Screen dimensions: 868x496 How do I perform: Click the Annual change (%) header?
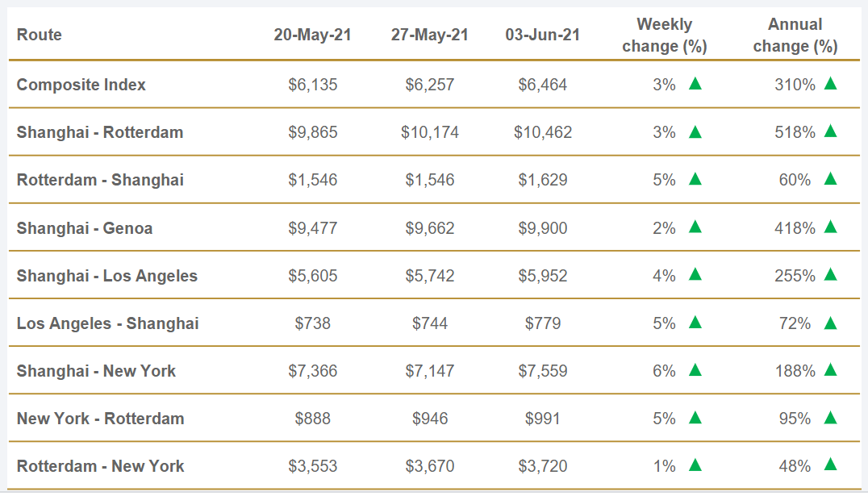(795, 35)
